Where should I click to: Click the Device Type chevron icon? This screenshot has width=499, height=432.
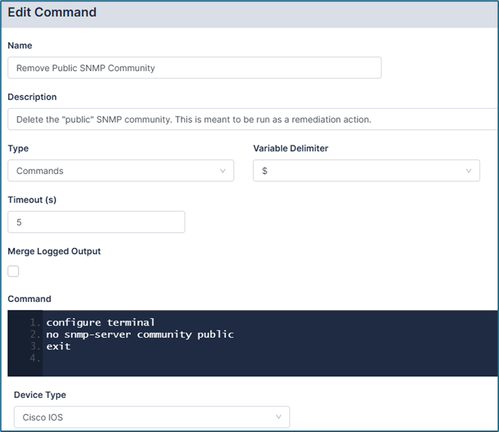coord(278,417)
